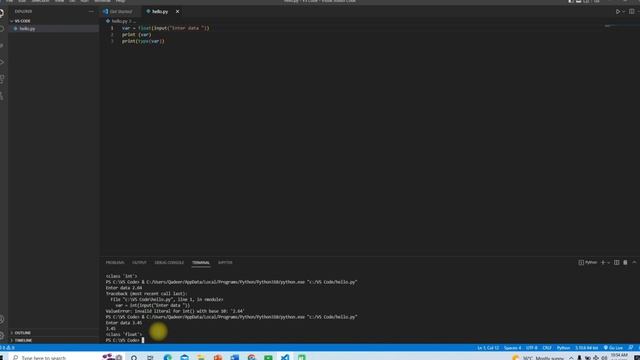
Task: Open Google Chrome from the taskbar
Action: coord(251,358)
